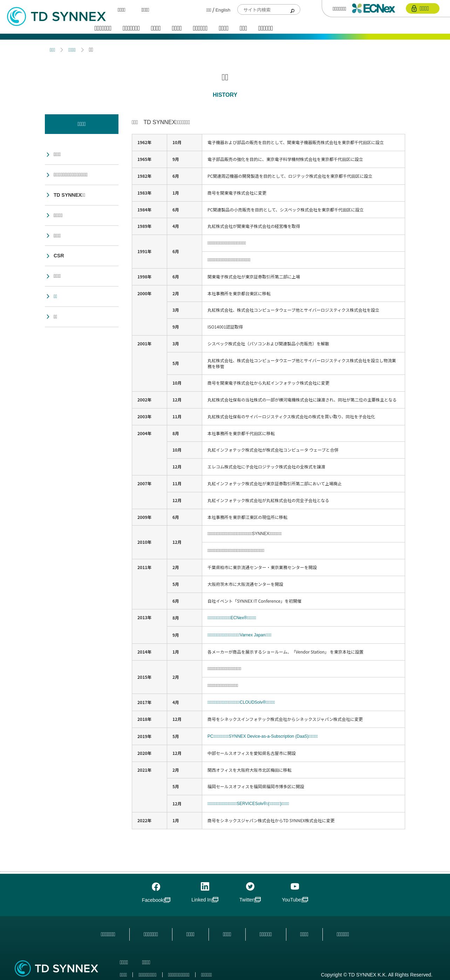Open the ECNex® link in 2013 row
The image size is (450, 980).
click(x=232, y=618)
